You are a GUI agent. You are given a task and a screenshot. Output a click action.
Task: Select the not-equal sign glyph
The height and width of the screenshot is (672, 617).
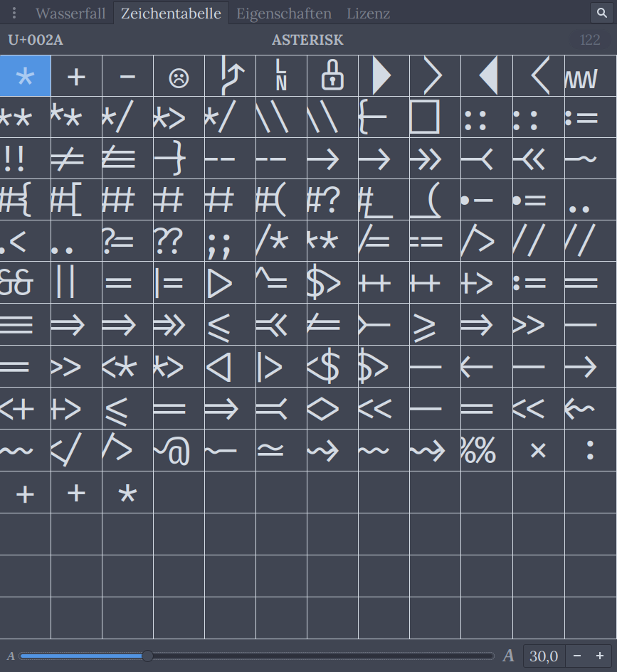coord(76,158)
